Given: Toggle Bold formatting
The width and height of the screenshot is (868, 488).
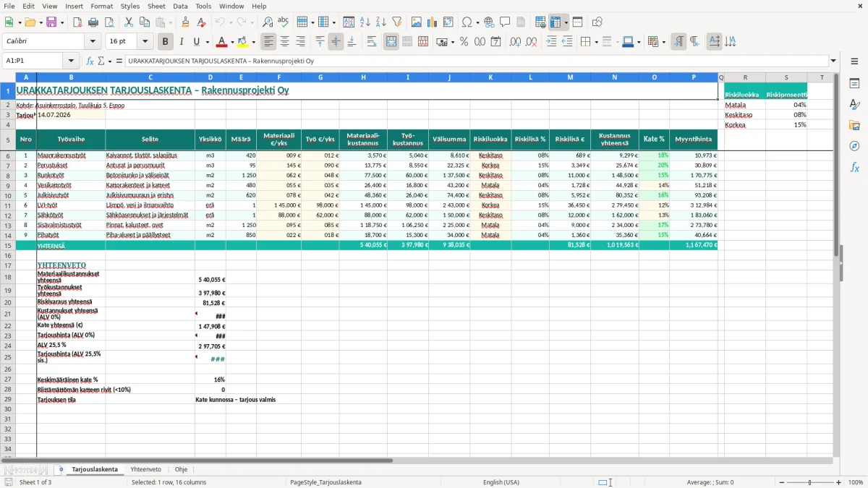Looking at the screenshot, I should tap(165, 42).
